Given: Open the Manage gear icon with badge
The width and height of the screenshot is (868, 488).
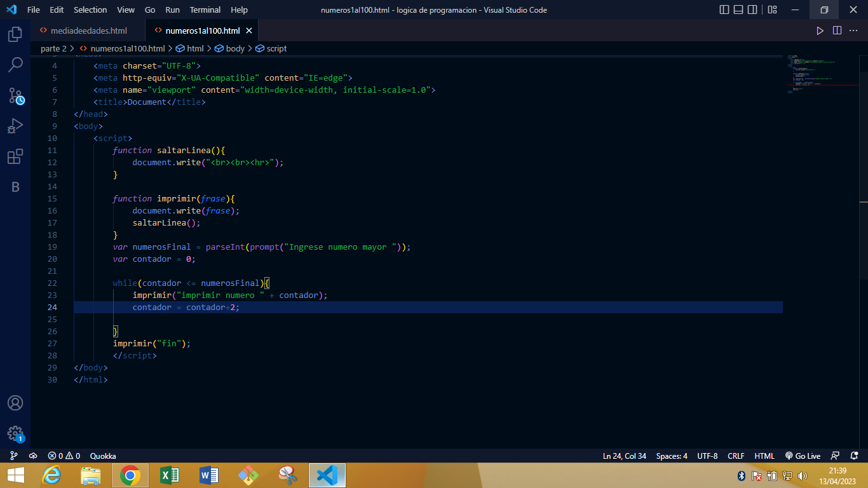Looking at the screenshot, I should pos(15,433).
